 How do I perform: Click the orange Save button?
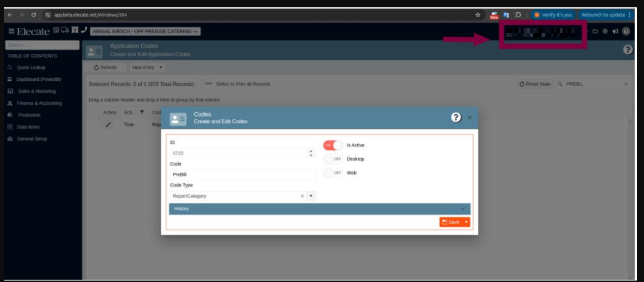pos(450,222)
